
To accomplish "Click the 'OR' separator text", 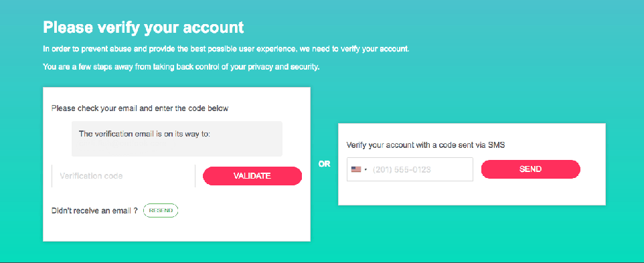I will tap(324, 164).
